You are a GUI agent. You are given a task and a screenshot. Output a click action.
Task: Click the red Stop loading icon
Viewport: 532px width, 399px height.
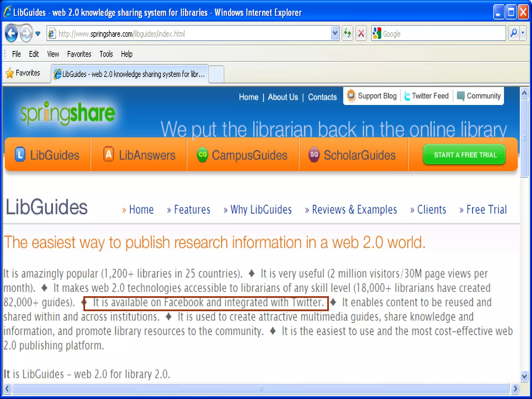361,34
